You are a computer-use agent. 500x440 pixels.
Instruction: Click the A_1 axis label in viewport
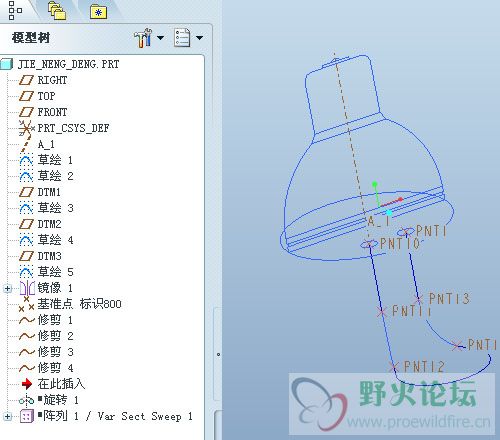(x=379, y=221)
